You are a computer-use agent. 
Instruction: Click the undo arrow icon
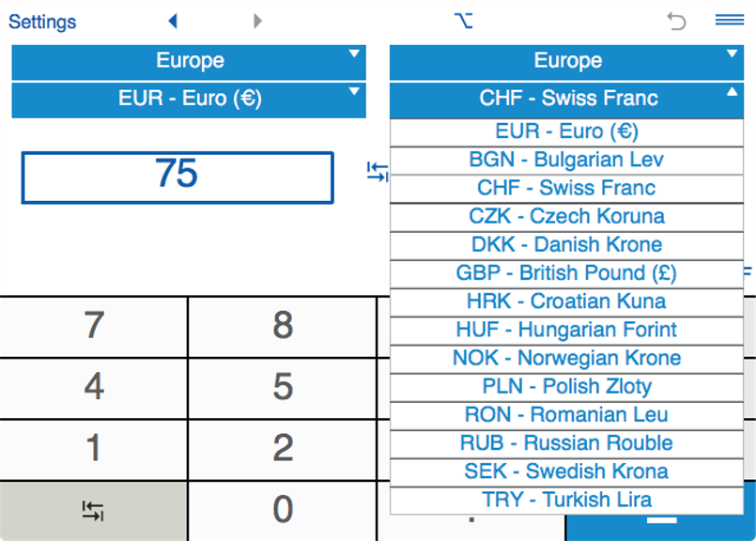(676, 22)
